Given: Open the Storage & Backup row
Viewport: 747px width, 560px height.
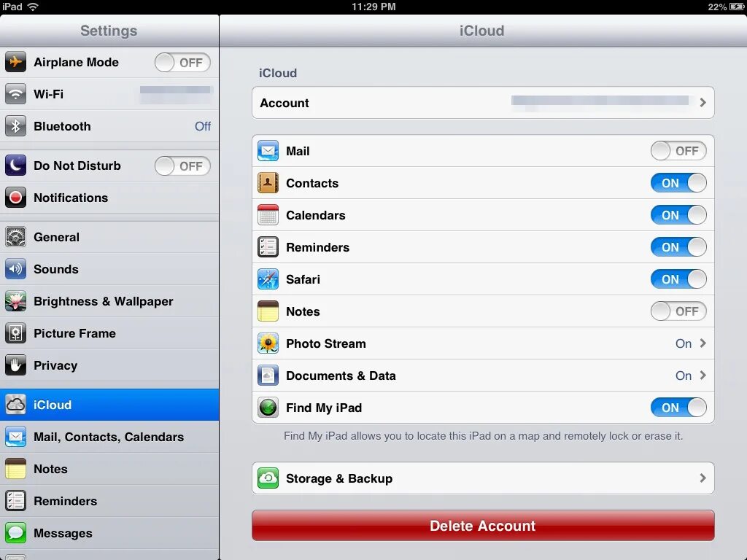Looking at the screenshot, I should click(483, 478).
